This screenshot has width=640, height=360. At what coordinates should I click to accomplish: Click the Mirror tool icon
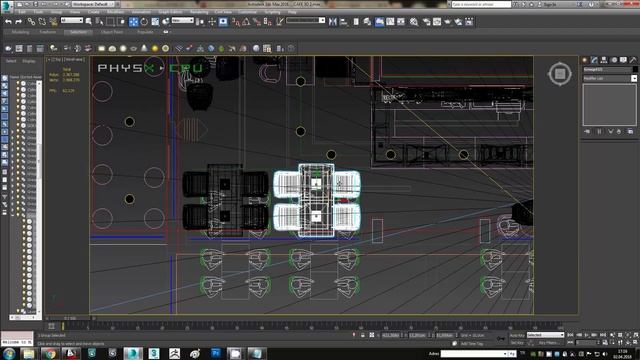click(x=333, y=22)
